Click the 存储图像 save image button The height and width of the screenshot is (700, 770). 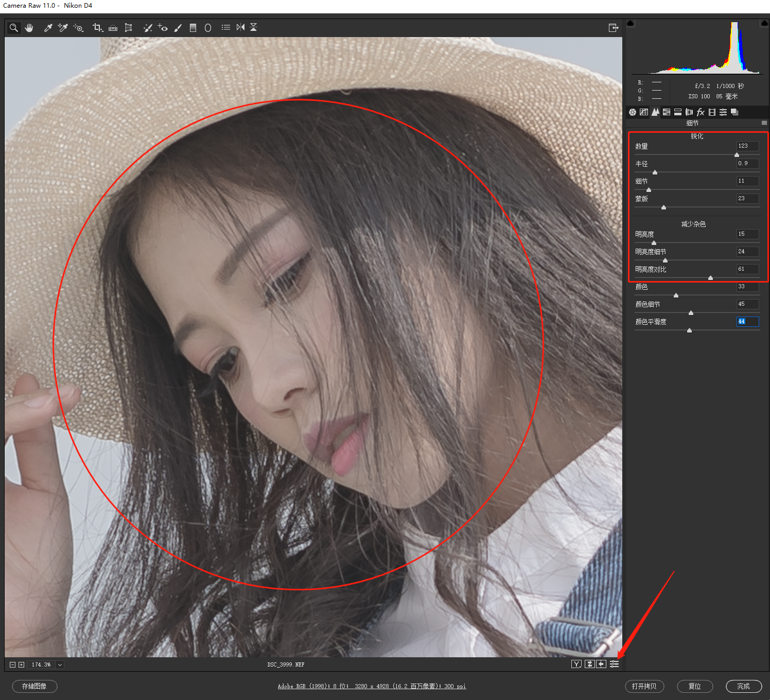[x=34, y=686]
